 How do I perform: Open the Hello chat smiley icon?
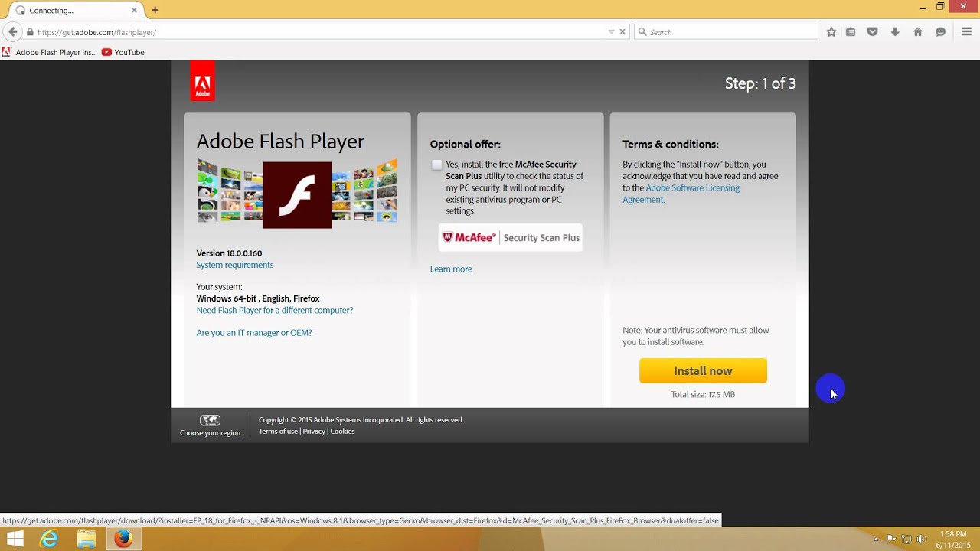tap(940, 32)
